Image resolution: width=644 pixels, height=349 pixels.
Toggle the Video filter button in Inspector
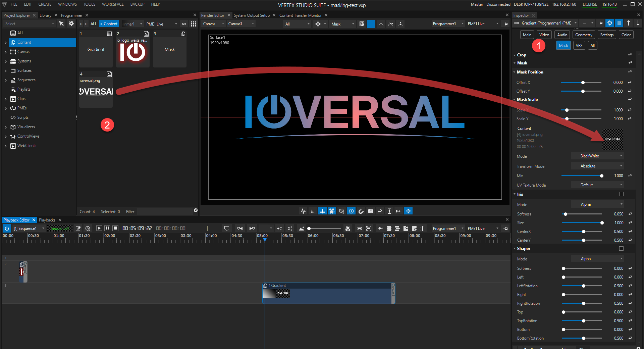point(544,35)
